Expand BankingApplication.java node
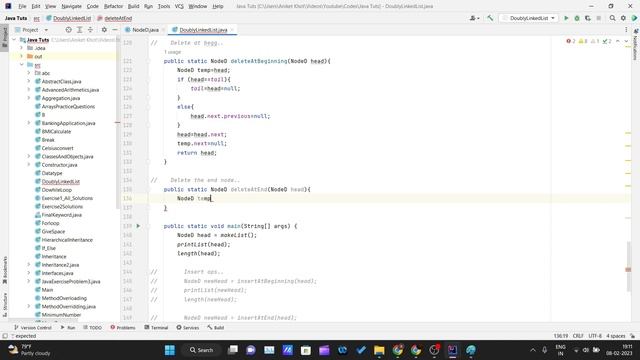 click(29, 123)
